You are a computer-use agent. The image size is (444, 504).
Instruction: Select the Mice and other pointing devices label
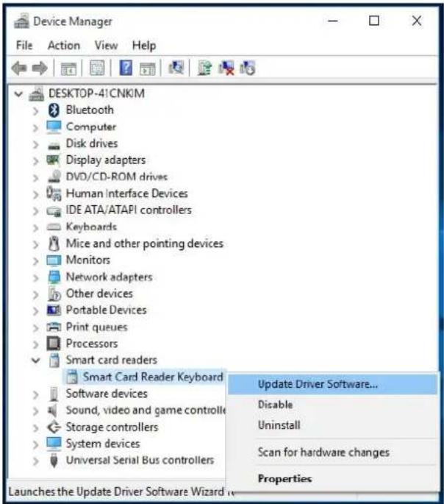coord(145,244)
